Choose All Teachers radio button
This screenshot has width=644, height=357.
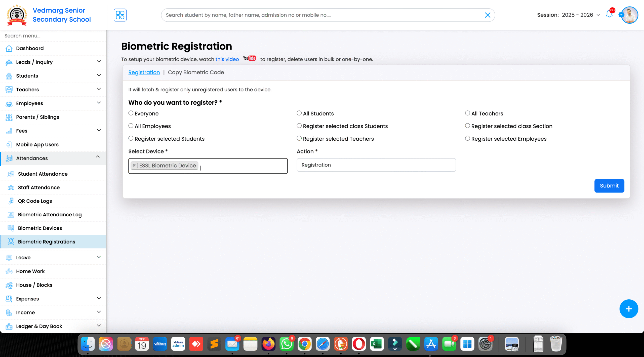pyautogui.click(x=467, y=113)
